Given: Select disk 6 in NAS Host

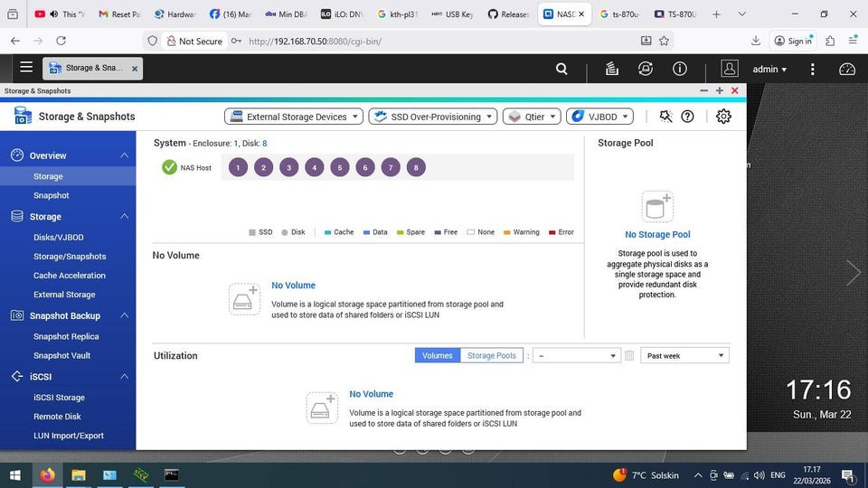Looking at the screenshot, I should click(365, 167).
